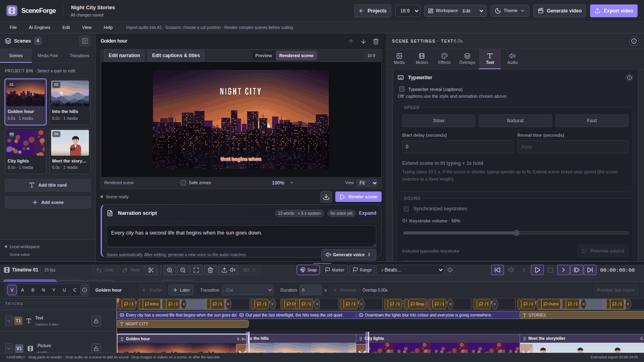Delete Golden hour scene via header trash icon

[x=376, y=41]
